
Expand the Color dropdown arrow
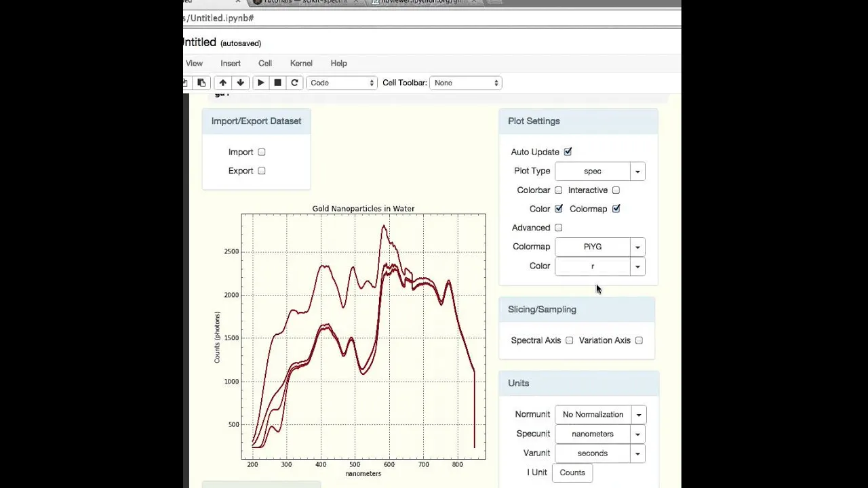[637, 266]
